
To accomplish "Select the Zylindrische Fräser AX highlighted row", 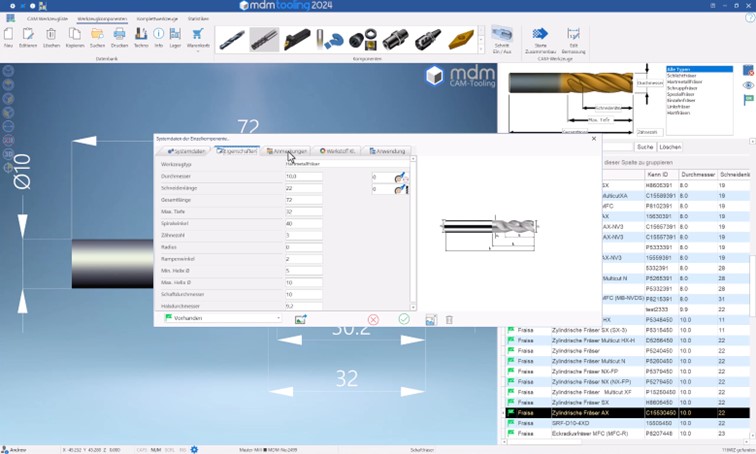I will click(628, 413).
